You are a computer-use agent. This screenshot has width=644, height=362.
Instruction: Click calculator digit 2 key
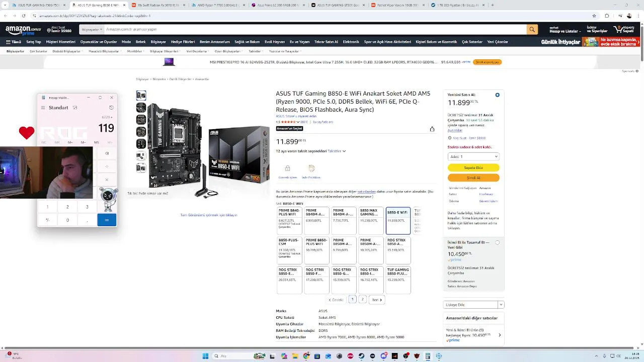tap(67, 207)
